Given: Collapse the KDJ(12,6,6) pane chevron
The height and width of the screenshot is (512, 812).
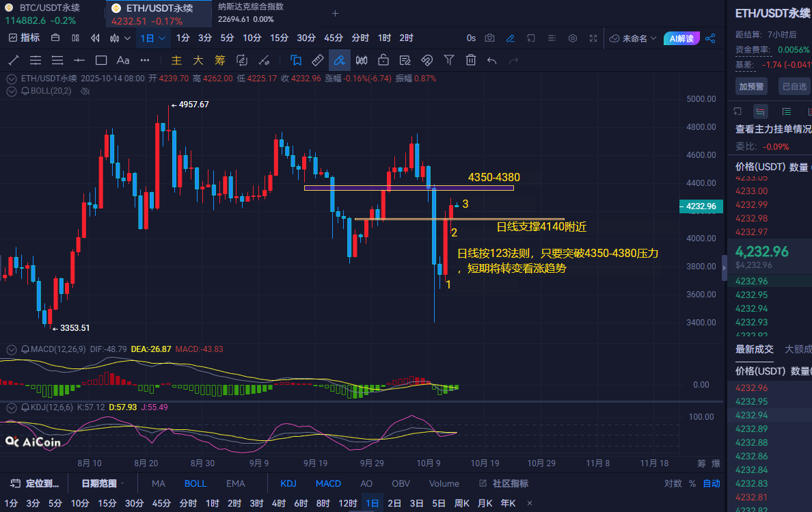Looking at the screenshot, I should pyautogui.click(x=12, y=408).
